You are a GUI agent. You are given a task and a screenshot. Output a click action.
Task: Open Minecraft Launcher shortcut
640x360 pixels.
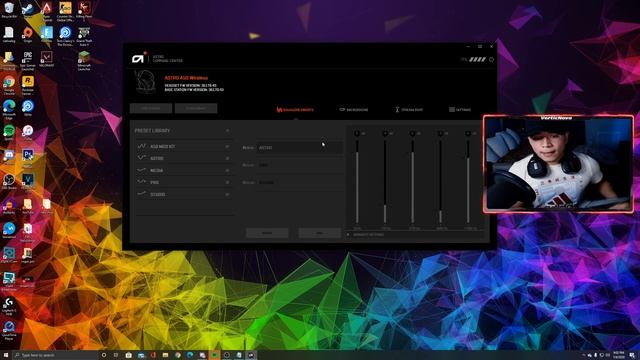coord(84,61)
